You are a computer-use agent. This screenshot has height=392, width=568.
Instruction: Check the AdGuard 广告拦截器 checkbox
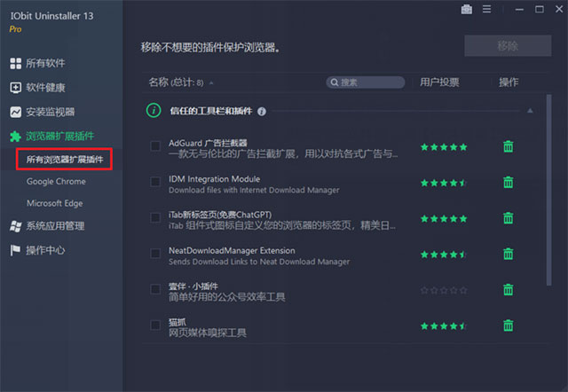[155, 145]
